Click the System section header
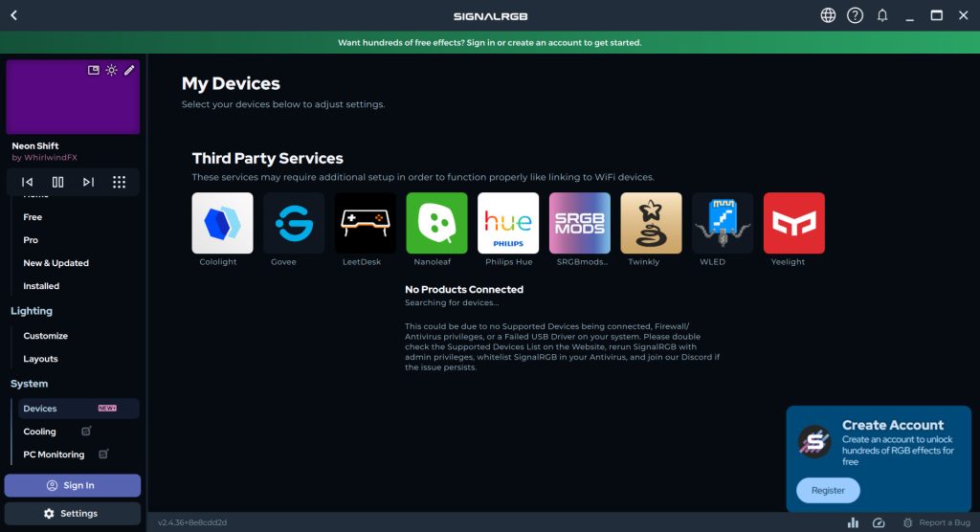 [x=29, y=384]
